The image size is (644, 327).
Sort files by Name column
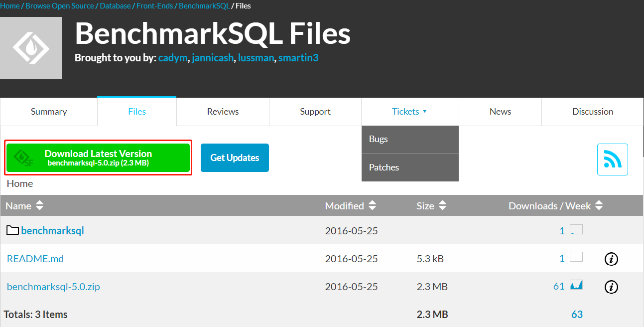click(39, 206)
